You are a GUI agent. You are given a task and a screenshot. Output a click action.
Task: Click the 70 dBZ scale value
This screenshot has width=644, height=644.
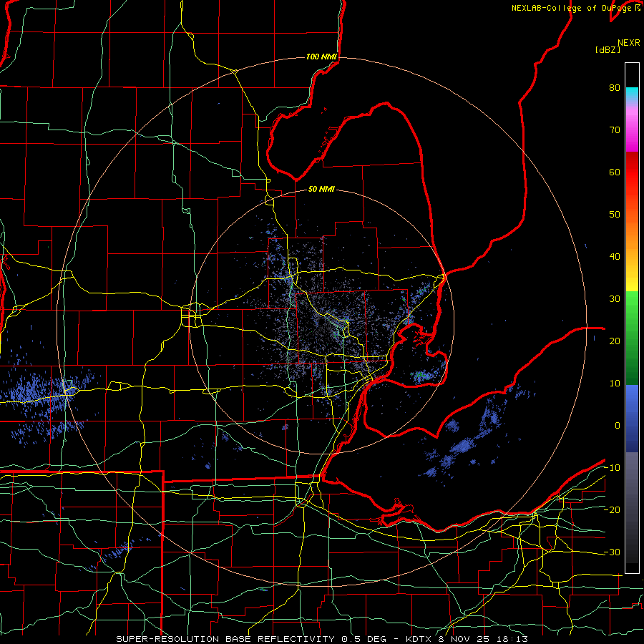[615, 130]
